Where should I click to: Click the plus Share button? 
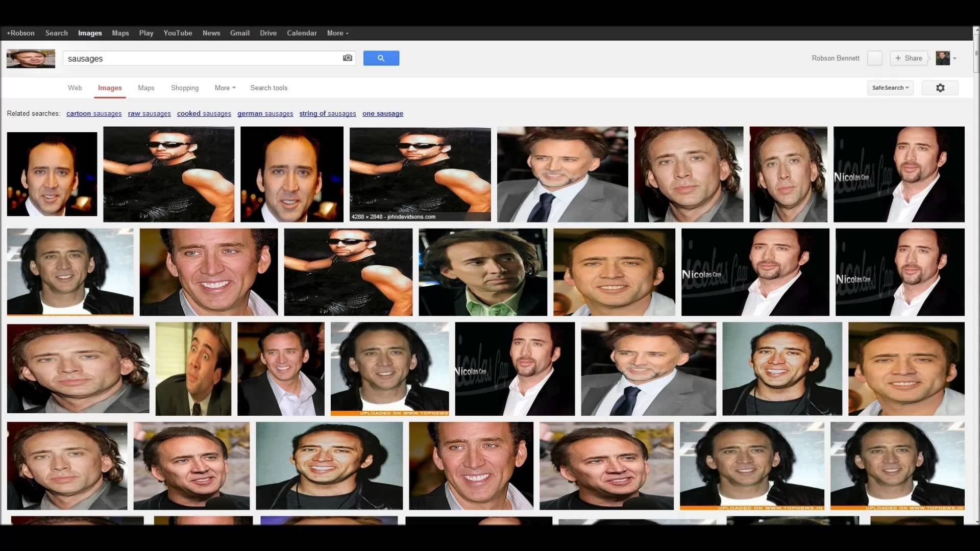[x=909, y=58]
